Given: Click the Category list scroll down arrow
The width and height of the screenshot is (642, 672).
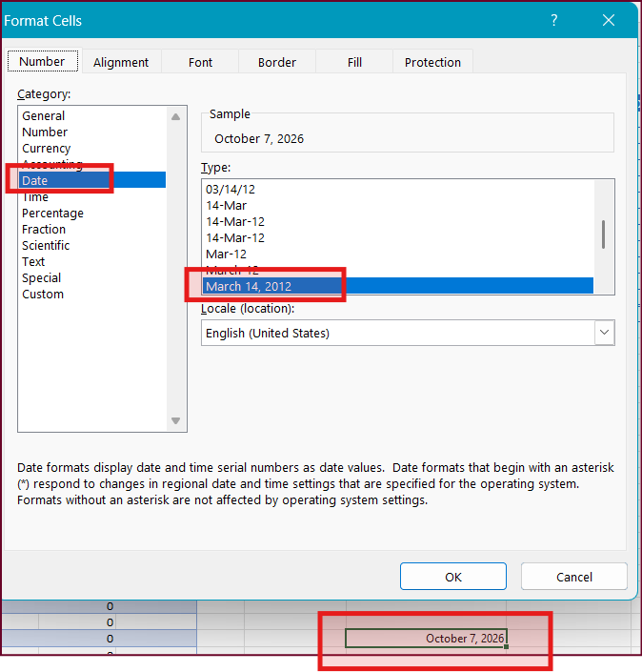Looking at the screenshot, I should pyautogui.click(x=175, y=420).
